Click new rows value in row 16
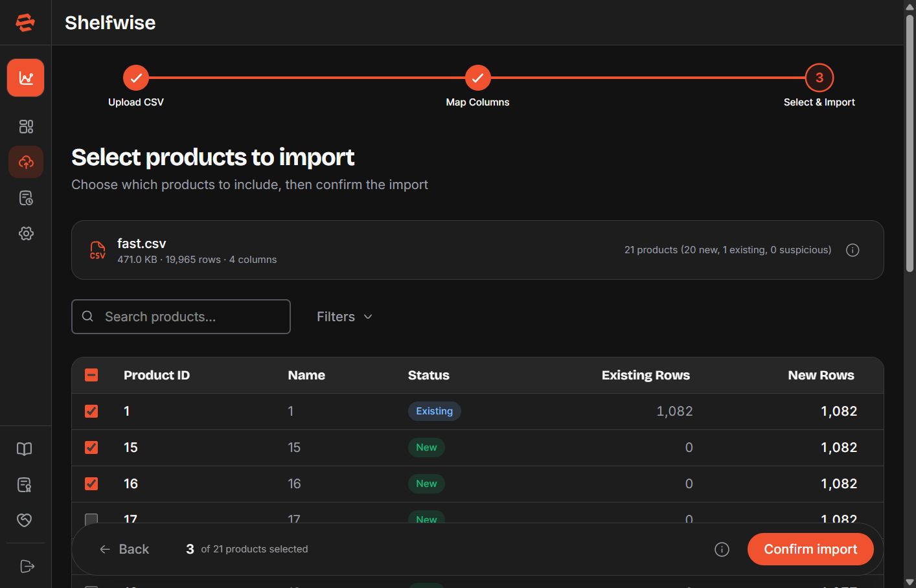The width and height of the screenshot is (916, 588). [839, 484]
